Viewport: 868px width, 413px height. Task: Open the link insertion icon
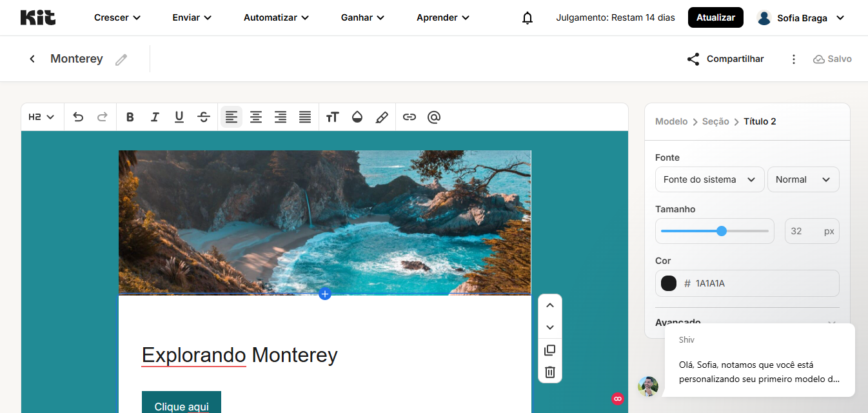pyautogui.click(x=409, y=117)
